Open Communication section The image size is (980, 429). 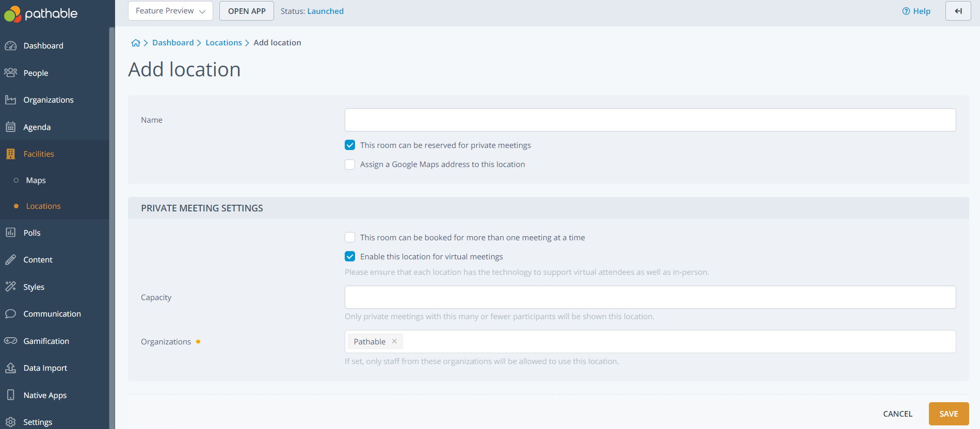point(52,314)
